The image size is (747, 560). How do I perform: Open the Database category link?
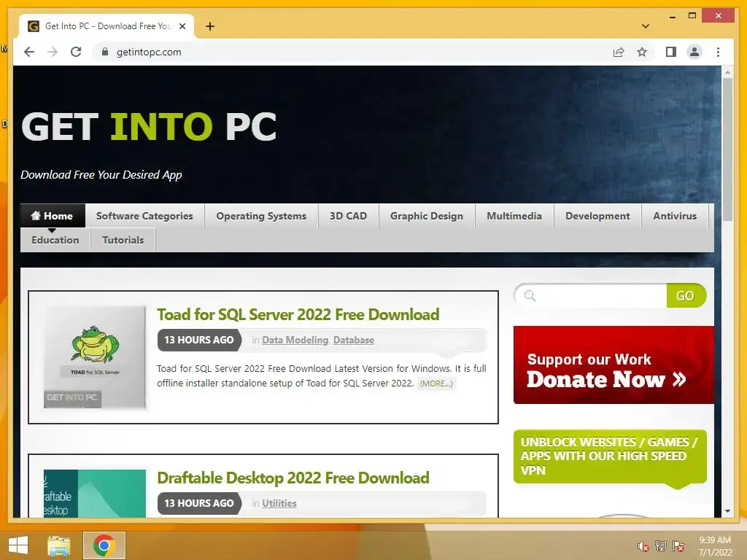[x=354, y=340]
